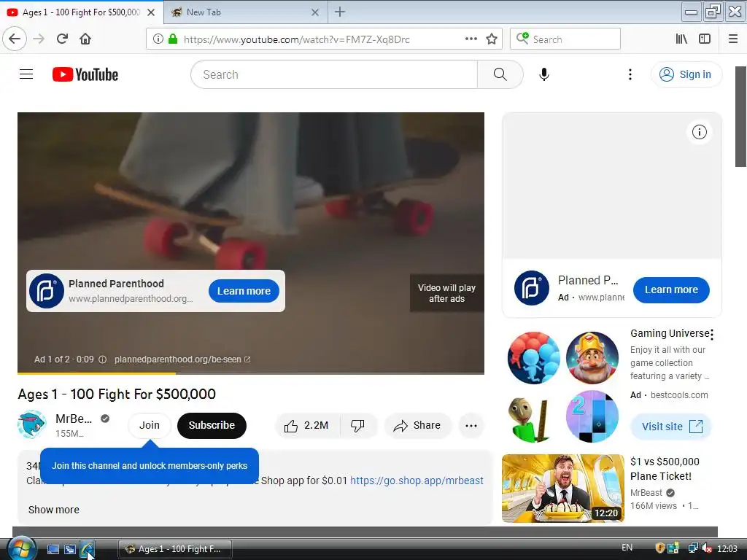Open plannedparenthood.org/be-seen ad link
This screenshot has width=747, height=560.
(182, 359)
